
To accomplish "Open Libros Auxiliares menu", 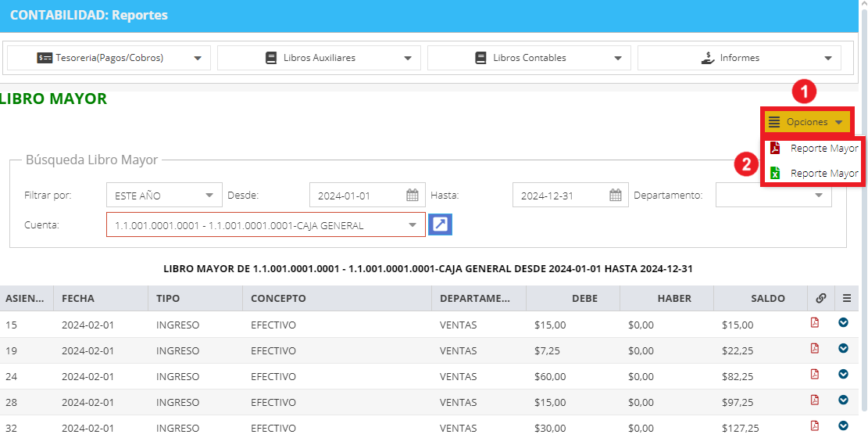I will (x=319, y=58).
